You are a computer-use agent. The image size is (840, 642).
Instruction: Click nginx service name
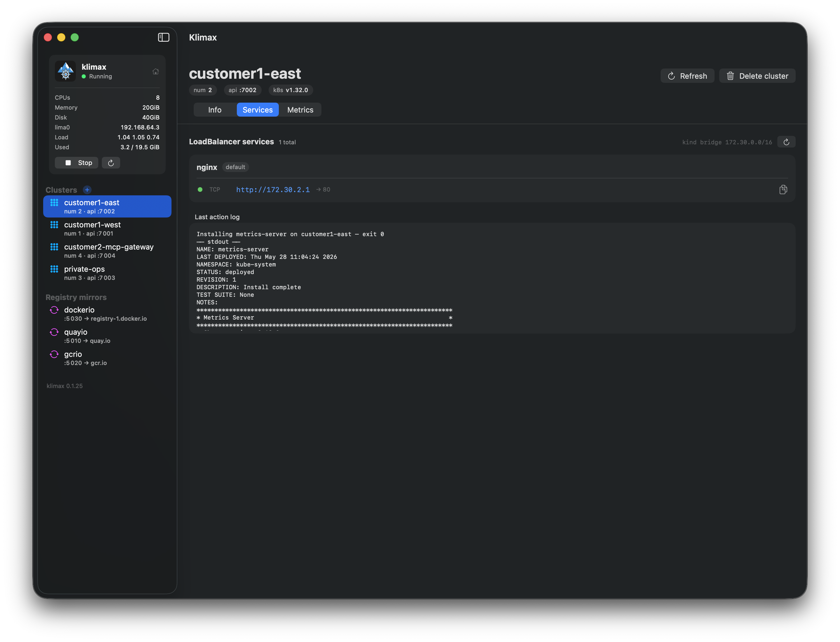(x=207, y=167)
